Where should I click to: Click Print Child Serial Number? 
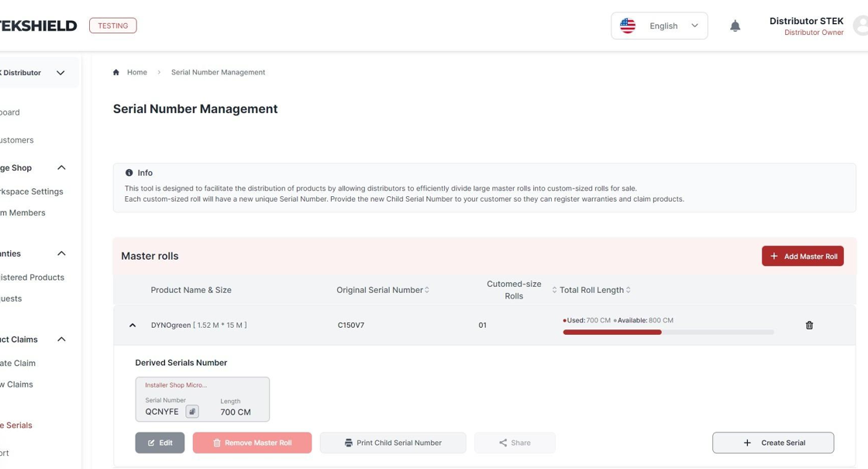[x=393, y=443]
